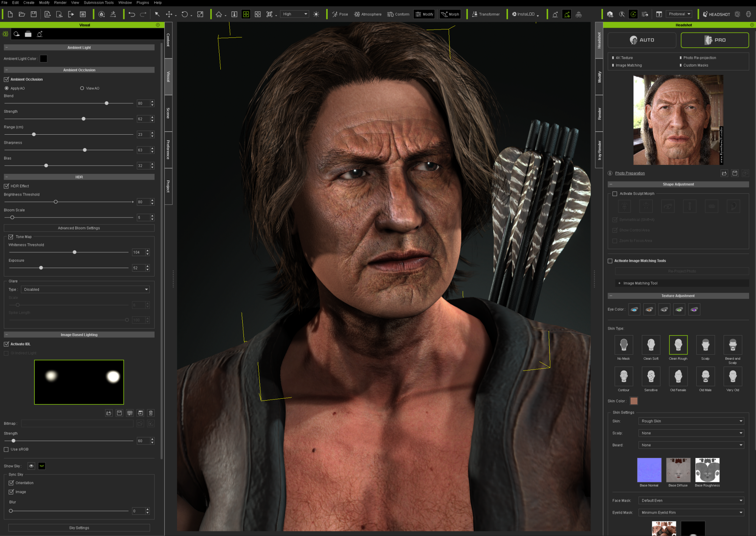Image resolution: width=756 pixels, height=536 pixels.
Task: Open the InstaLOD menu
Action: click(525, 14)
